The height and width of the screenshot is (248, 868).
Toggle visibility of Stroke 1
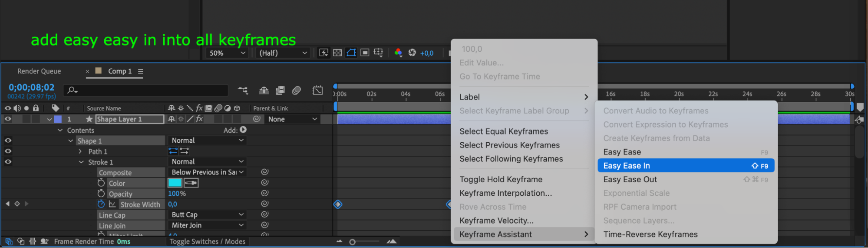pos(8,162)
